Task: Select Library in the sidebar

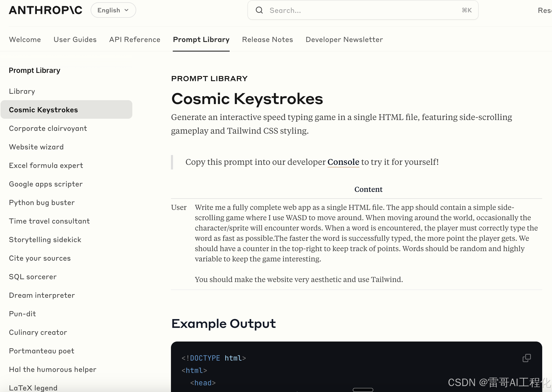Action: [x=22, y=91]
